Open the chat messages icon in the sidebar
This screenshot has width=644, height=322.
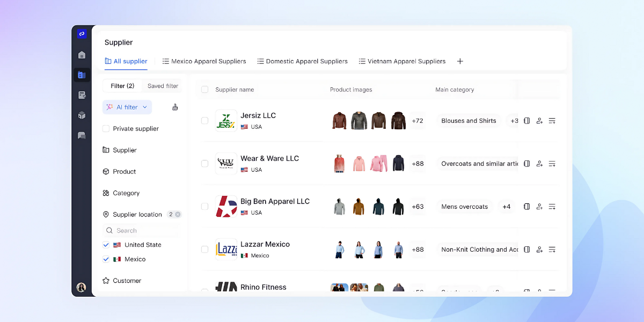[82, 135]
